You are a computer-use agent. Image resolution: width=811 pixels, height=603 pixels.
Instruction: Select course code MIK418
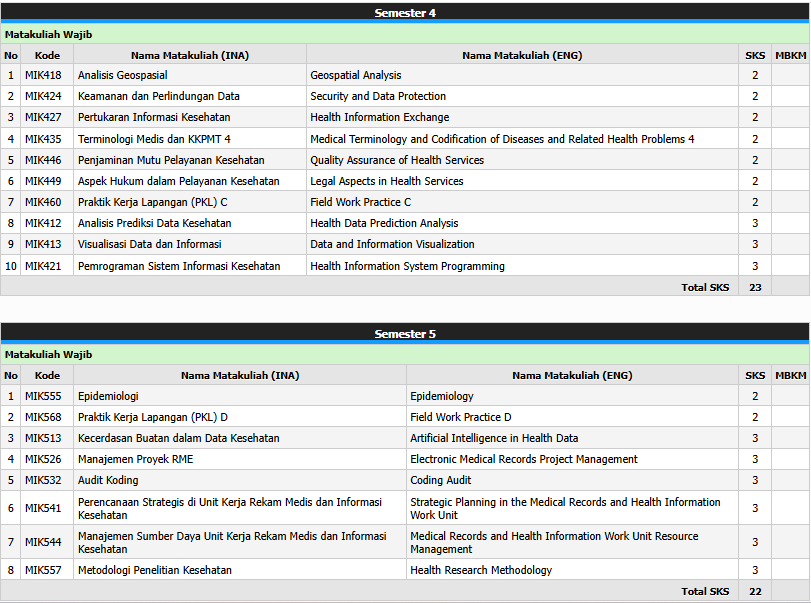click(43, 75)
